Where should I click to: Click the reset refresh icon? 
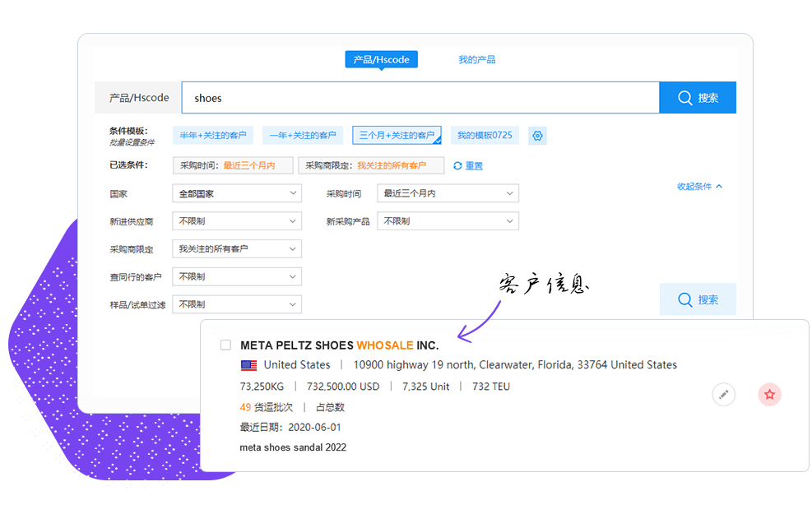tap(457, 166)
